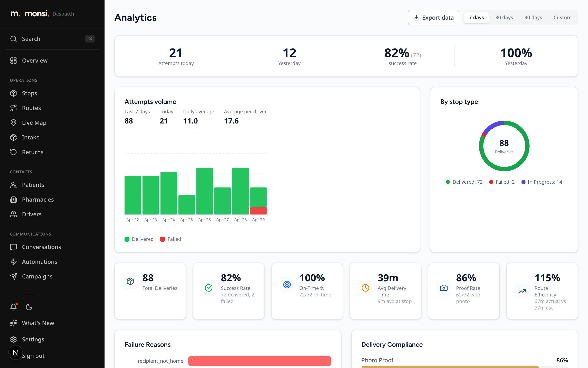Click the Returns arrow icon
The image size is (588, 368).
14,152
